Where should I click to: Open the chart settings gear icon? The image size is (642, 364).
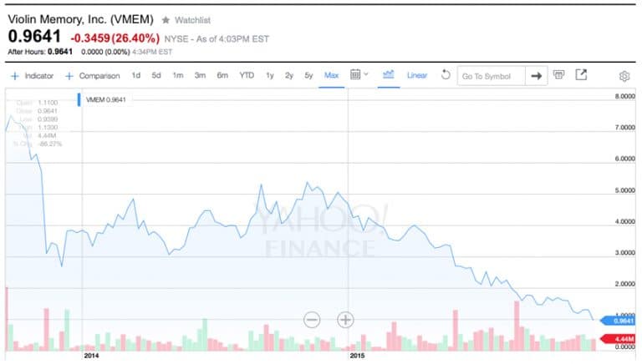[x=624, y=76]
